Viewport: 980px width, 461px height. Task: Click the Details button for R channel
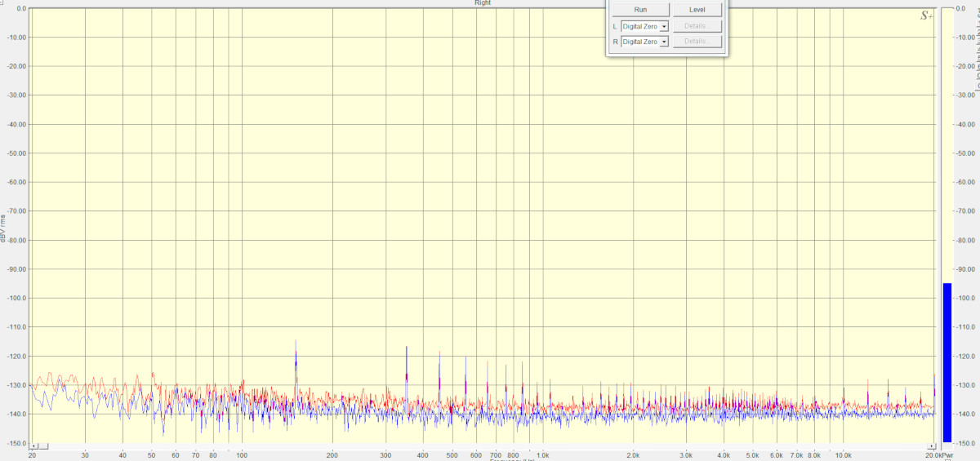click(697, 41)
